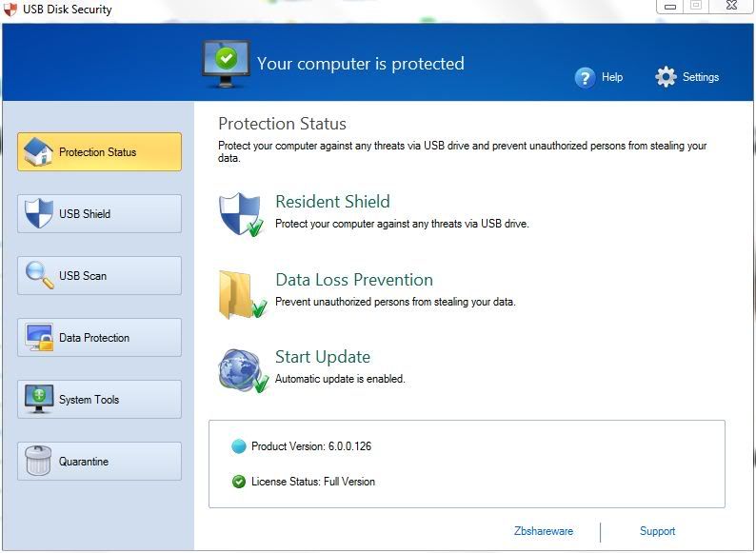Image resolution: width=756 pixels, height=553 pixels.
Task: Click the monitor icon on System Tools
Action: click(39, 399)
